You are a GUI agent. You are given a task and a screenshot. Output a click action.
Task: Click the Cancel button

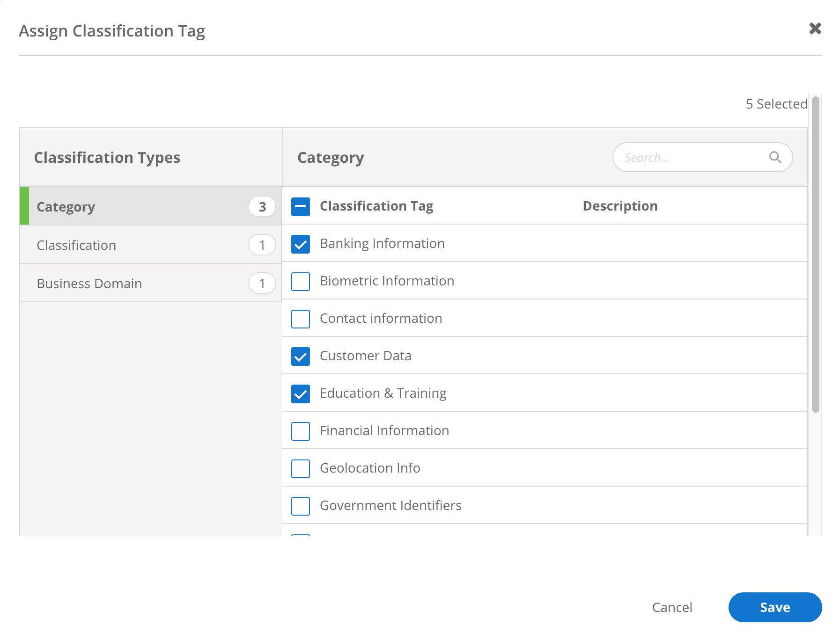pos(672,607)
